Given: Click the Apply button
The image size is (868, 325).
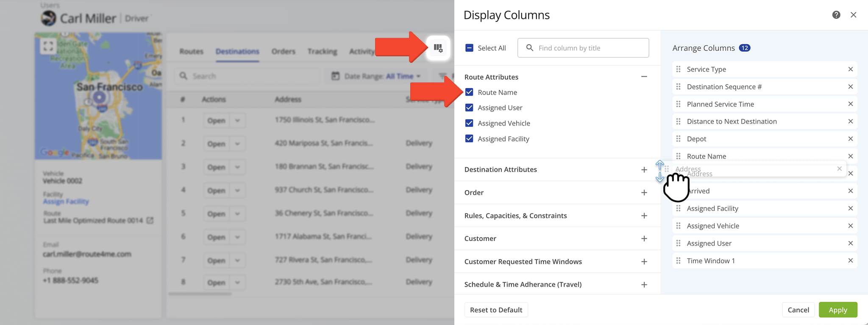Looking at the screenshot, I should coord(837,310).
